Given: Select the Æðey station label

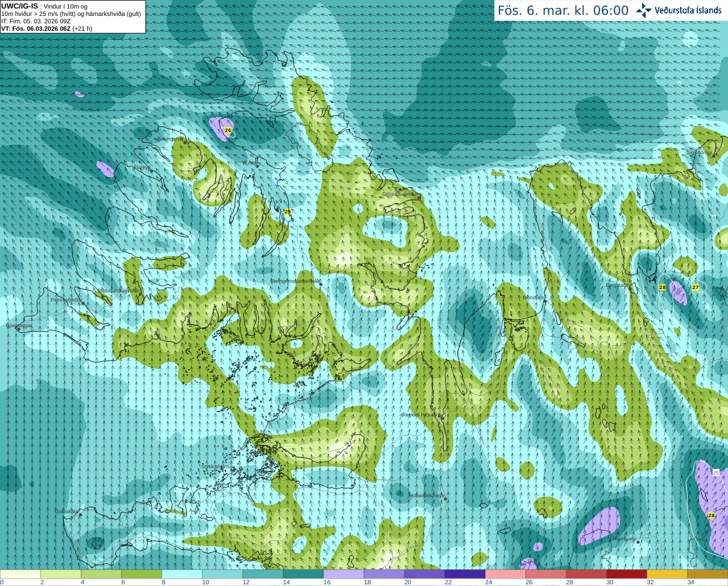Looking at the screenshot, I should pos(249,163).
